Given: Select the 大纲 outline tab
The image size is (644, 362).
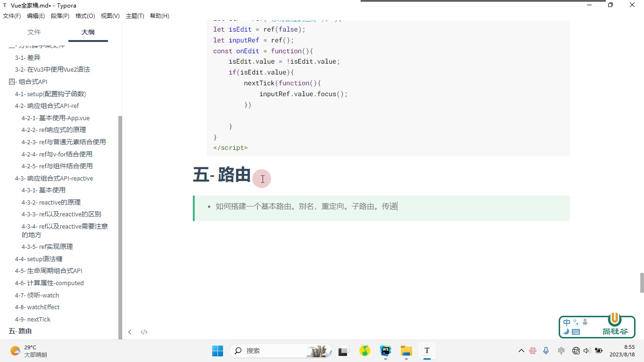Looking at the screenshot, I should 88,32.
